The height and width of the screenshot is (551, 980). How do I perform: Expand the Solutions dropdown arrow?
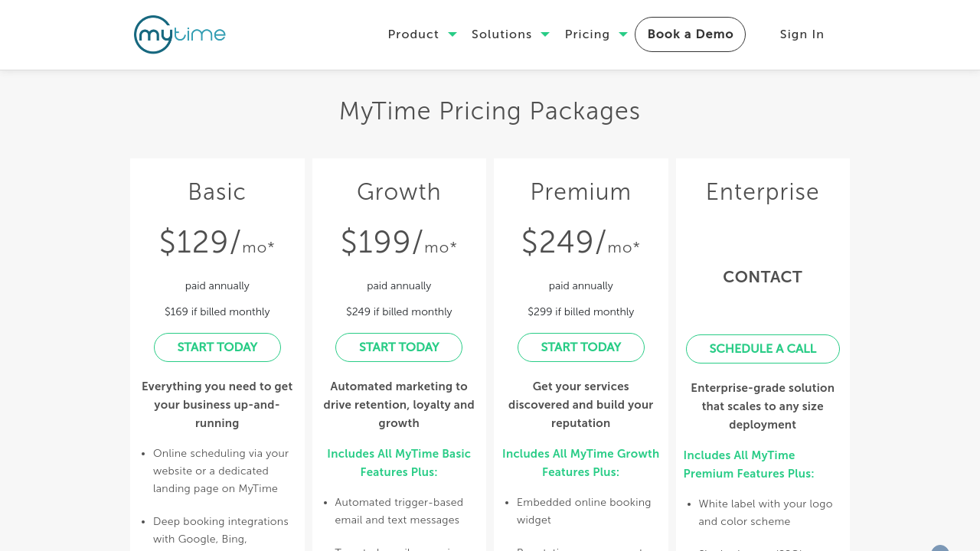click(x=545, y=34)
